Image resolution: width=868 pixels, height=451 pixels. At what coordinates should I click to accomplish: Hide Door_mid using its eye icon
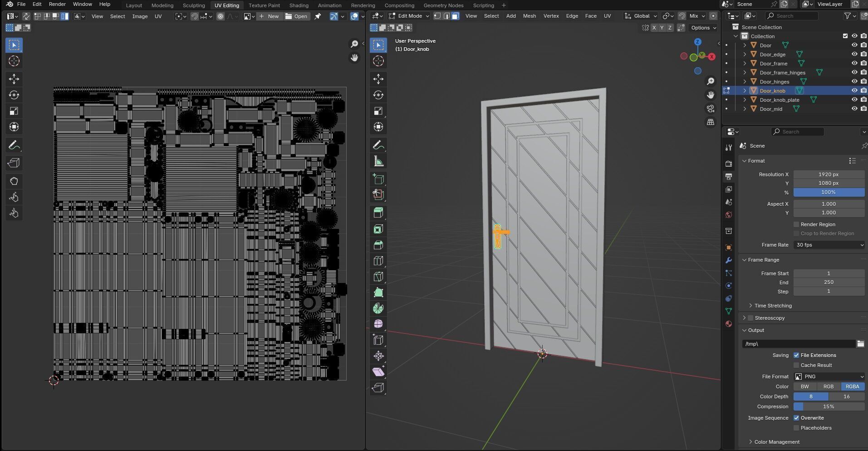click(854, 109)
